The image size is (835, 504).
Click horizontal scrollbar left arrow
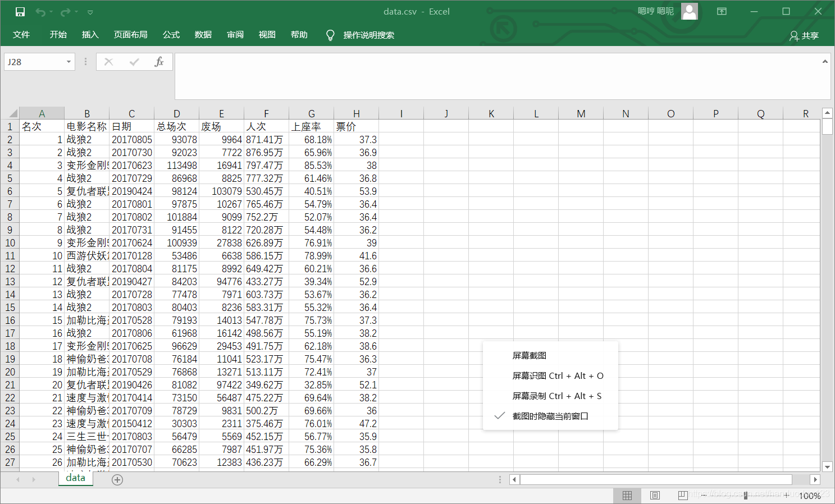pos(514,480)
